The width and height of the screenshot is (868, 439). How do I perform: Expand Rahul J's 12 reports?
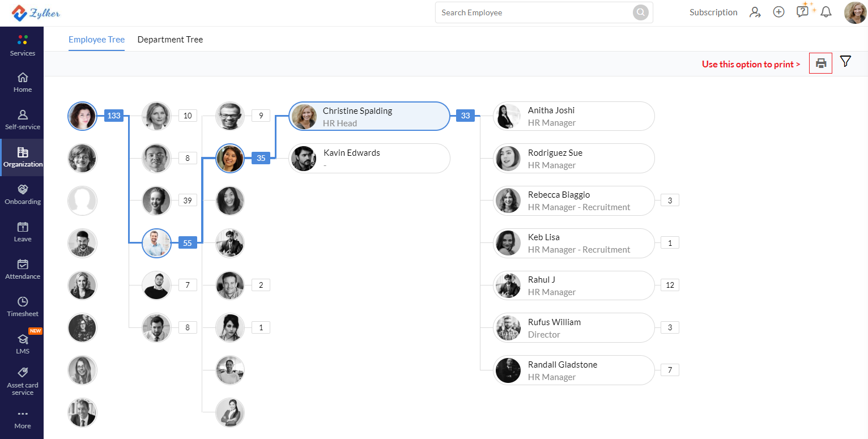coord(670,285)
